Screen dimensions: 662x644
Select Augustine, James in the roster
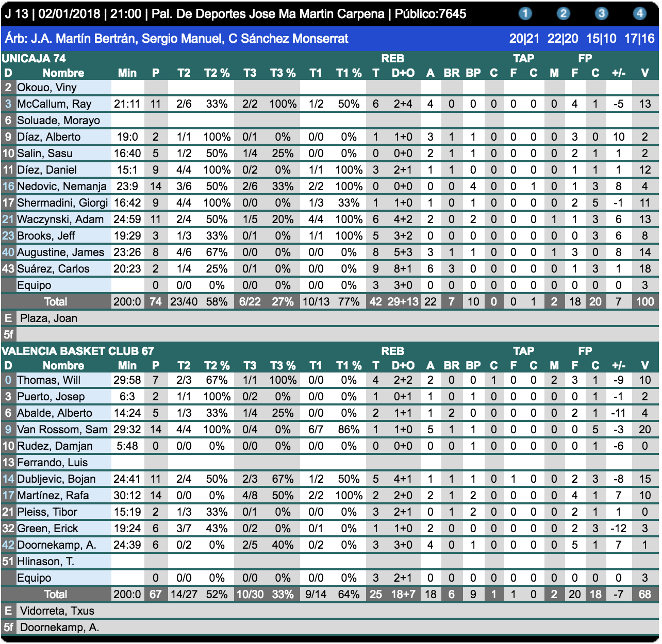pyautogui.click(x=61, y=252)
